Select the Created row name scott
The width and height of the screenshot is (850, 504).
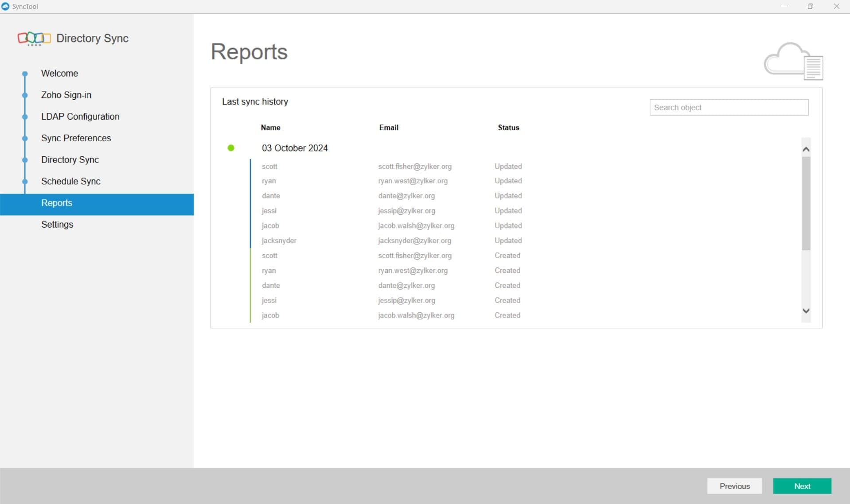pyautogui.click(x=269, y=256)
